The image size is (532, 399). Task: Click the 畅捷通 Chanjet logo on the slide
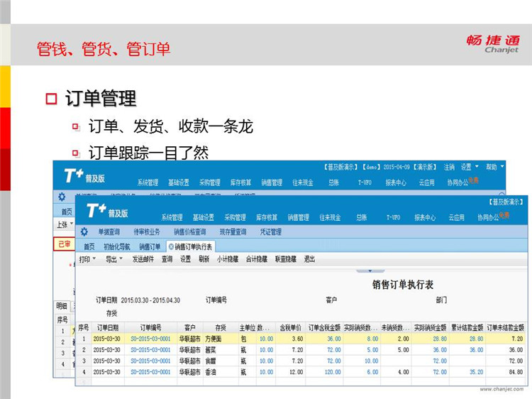pyautogui.click(x=493, y=44)
